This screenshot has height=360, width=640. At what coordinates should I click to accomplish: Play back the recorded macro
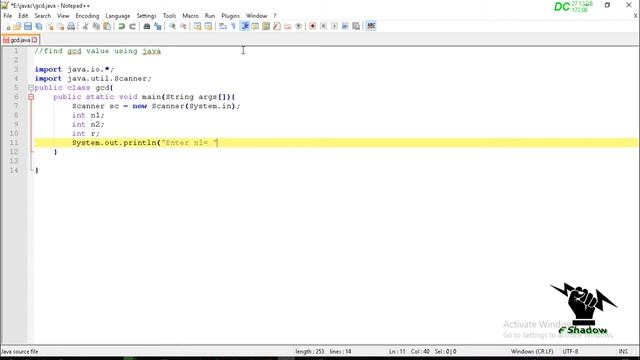334,27
